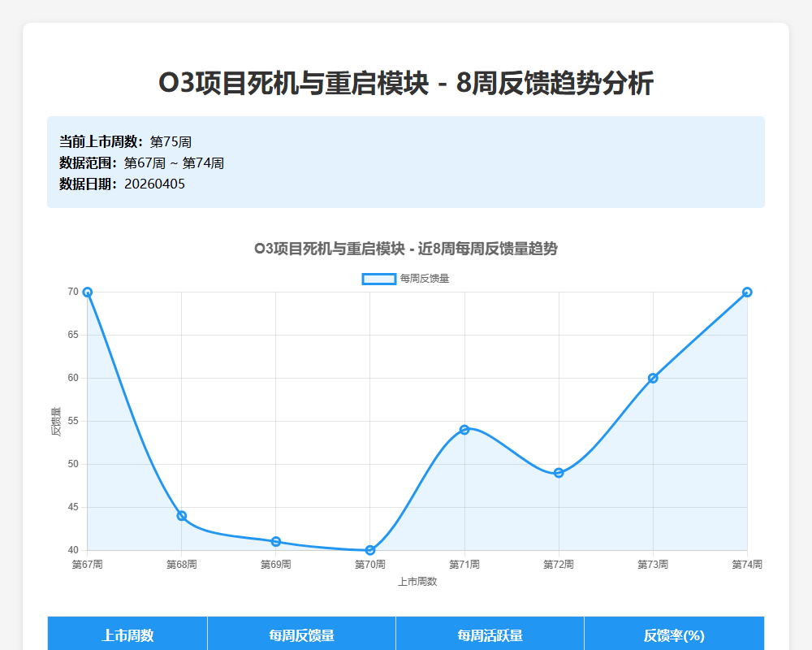Viewport: 812px width, 650px height.
Task: Select the 第70周 data point at 40
Action: 370,550
